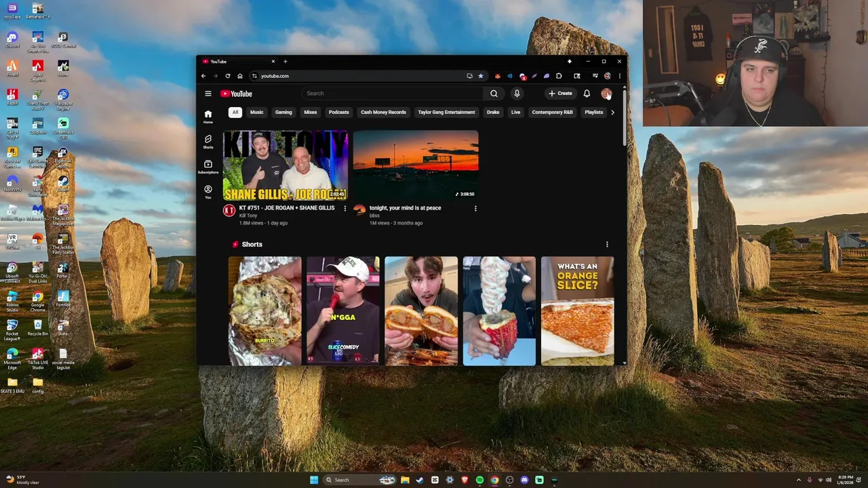The image size is (868, 488).
Task: Open Shorts from the YouTube sidebar
Action: (208, 142)
